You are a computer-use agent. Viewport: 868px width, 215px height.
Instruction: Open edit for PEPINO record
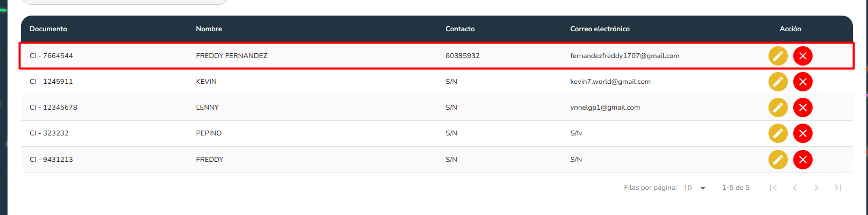tap(778, 133)
